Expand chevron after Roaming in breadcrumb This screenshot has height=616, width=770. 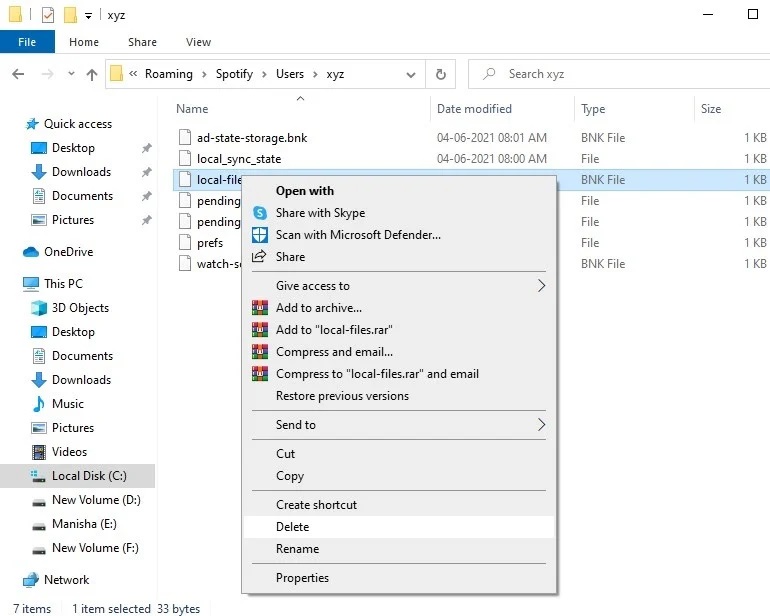204,75
